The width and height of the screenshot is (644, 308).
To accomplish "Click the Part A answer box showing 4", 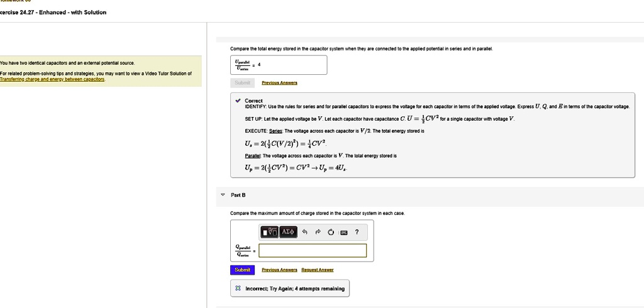I will coord(279,65).
